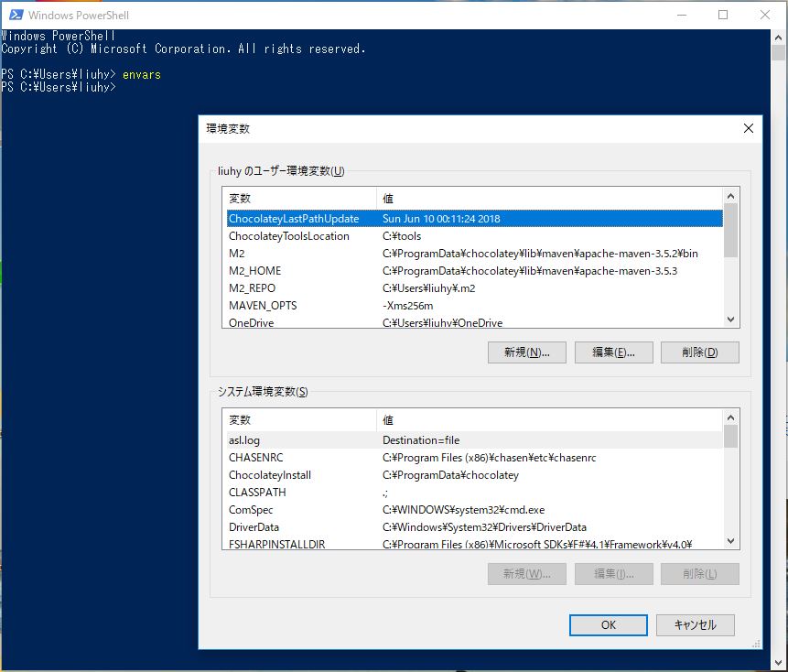Image resolution: width=788 pixels, height=672 pixels.
Task: Click 削除(D) button for user variables
Action: (699, 352)
